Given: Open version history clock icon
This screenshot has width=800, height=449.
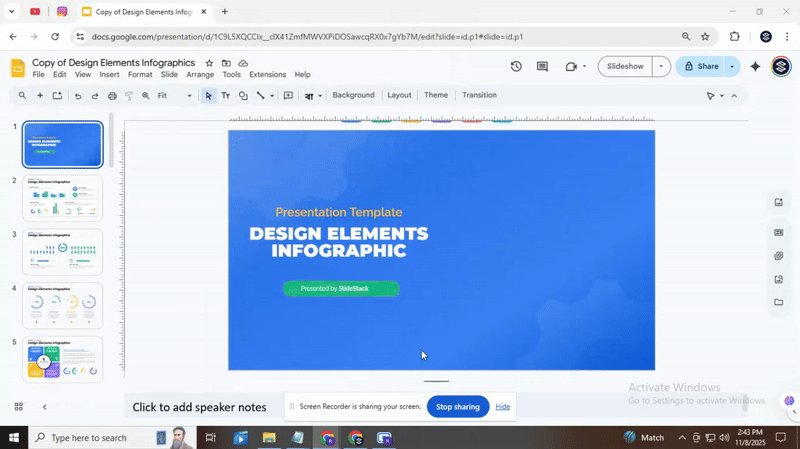Looking at the screenshot, I should 516,67.
